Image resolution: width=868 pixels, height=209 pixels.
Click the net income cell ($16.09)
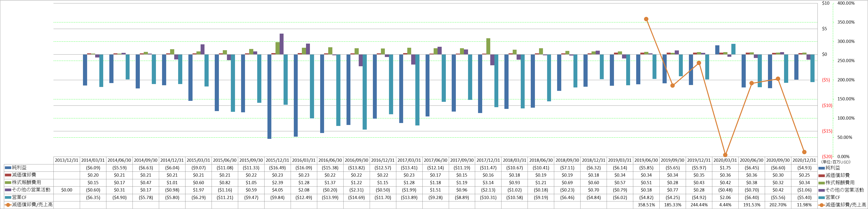coord(304,168)
